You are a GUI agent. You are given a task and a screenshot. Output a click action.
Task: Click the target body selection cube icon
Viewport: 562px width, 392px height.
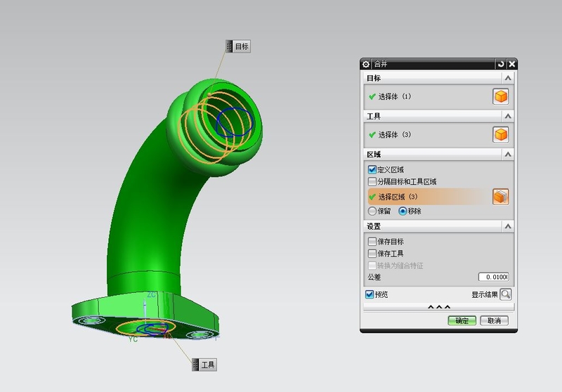tap(500, 96)
